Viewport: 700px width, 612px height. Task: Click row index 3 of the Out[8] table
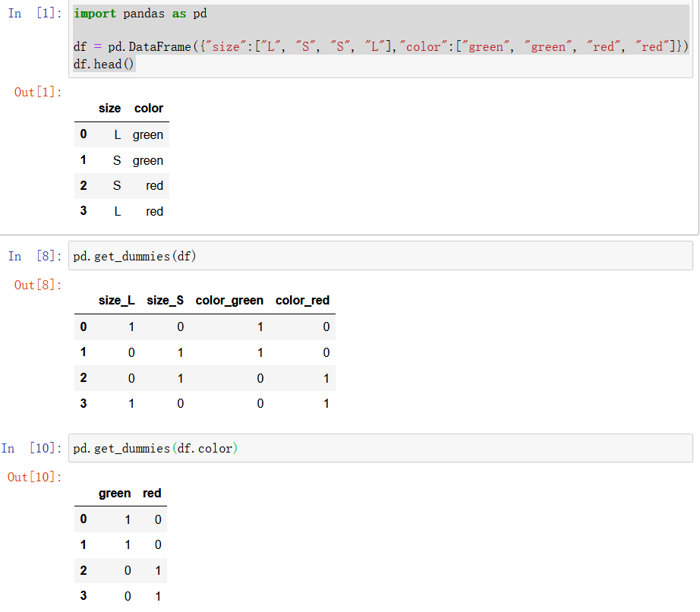click(x=84, y=404)
